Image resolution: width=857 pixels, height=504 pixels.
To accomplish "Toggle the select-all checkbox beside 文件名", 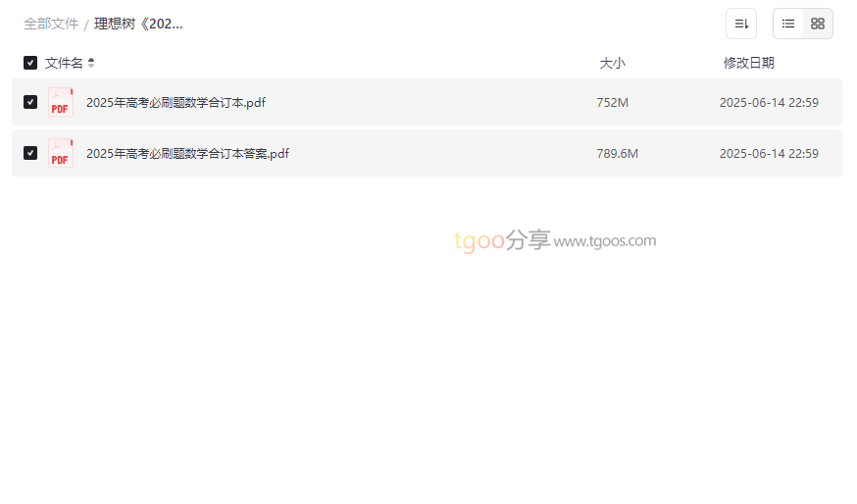I will [x=30, y=63].
